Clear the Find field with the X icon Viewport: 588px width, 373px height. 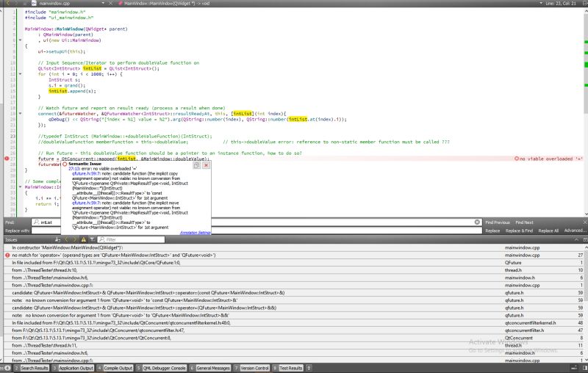click(x=477, y=222)
